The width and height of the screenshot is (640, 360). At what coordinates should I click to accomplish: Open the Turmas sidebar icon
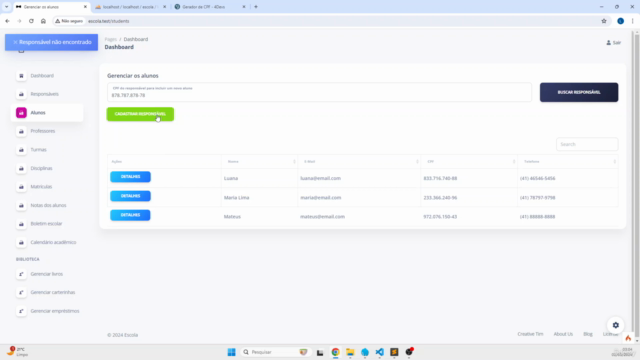(21, 150)
